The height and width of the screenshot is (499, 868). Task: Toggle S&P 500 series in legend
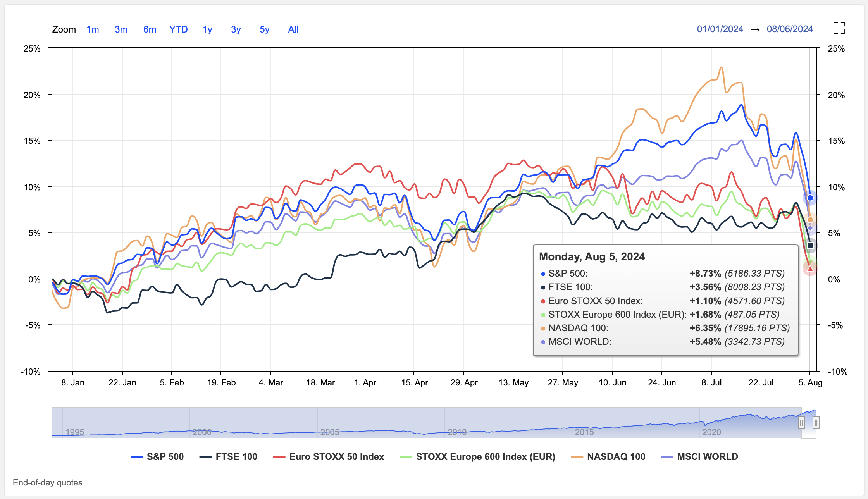click(x=157, y=457)
